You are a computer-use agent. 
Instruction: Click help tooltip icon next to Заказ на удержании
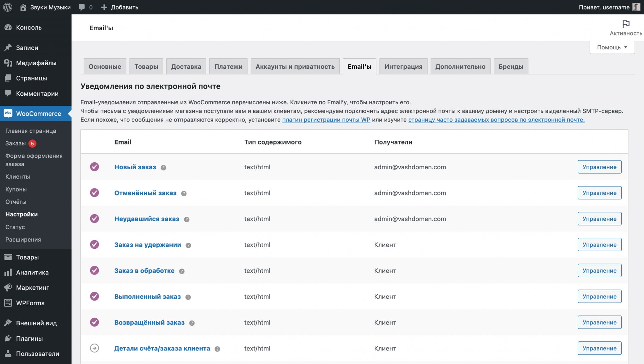188,245
